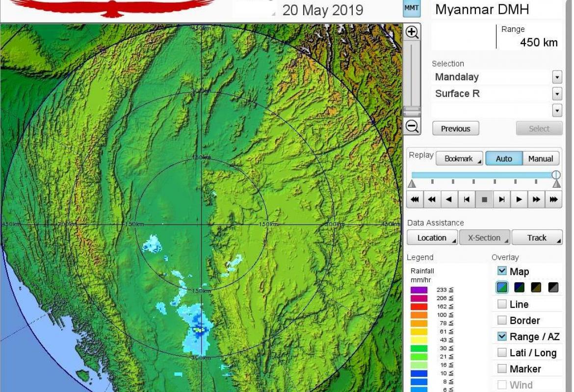The image size is (574, 392).
Task: Enable the Border overlay checkbox
Action: click(x=502, y=320)
